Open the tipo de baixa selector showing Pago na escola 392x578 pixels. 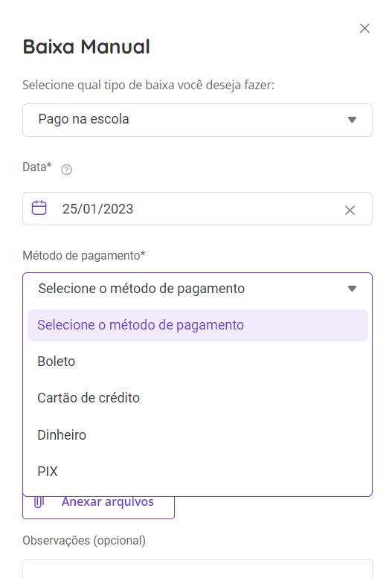pos(197,121)
